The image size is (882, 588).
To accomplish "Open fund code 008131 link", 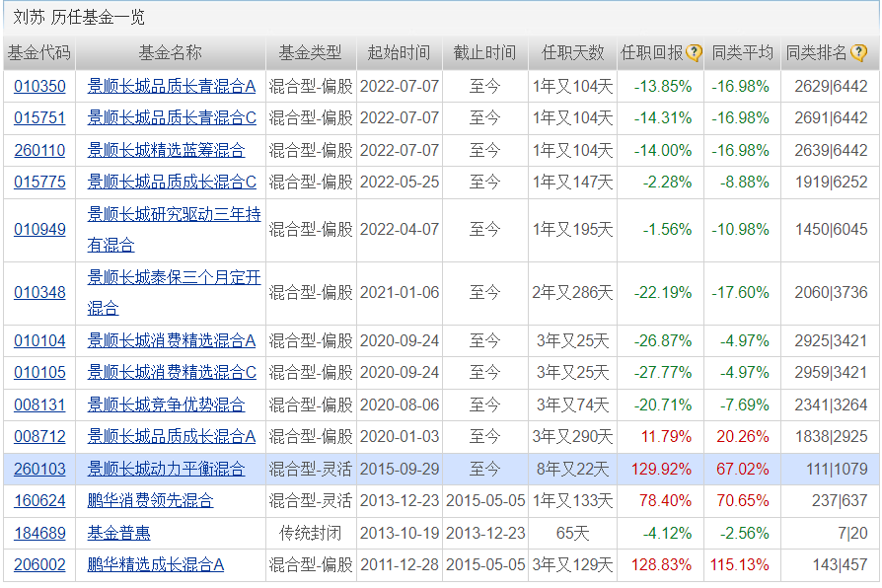I will coord(39,404).
